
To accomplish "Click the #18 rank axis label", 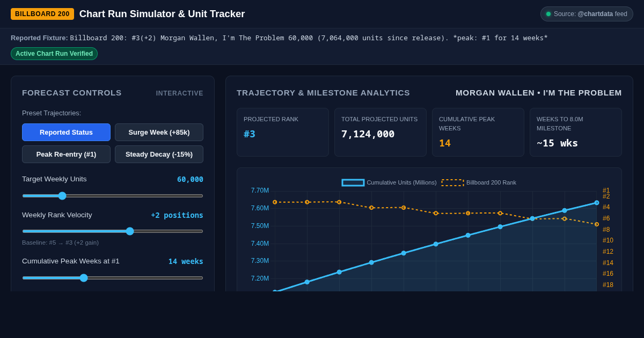I will coord(608,285).
